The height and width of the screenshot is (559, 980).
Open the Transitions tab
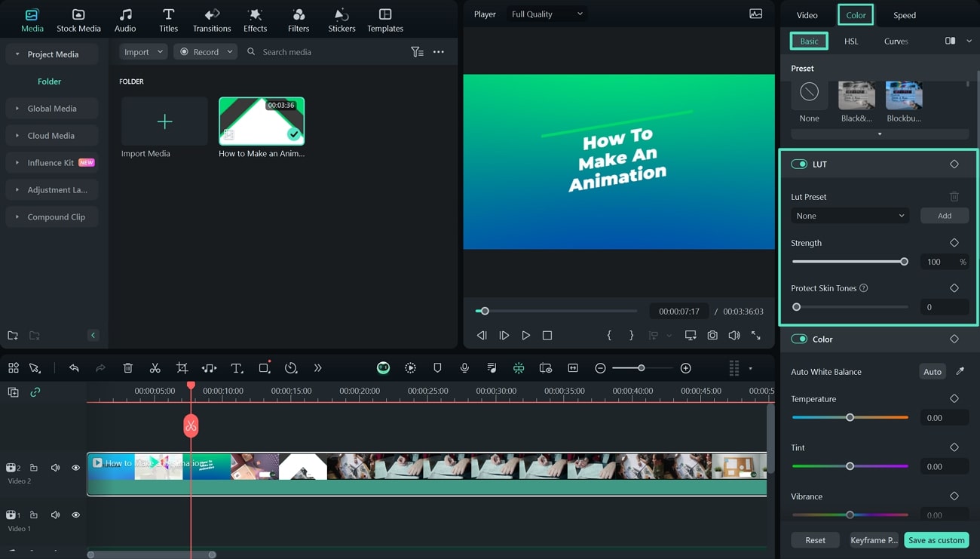pos(212,20)
